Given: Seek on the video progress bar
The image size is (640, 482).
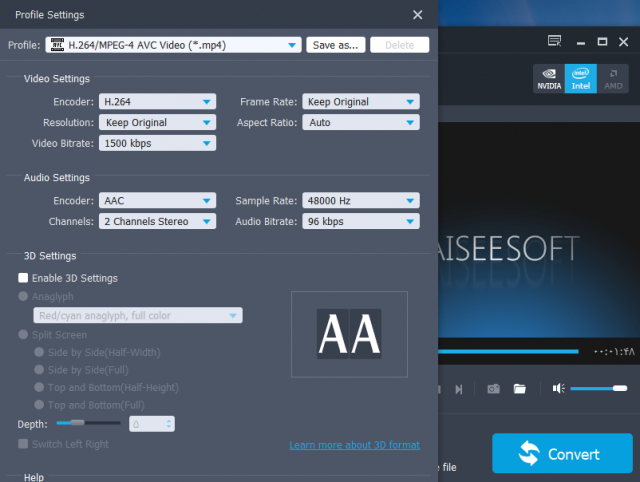Looking at the screenshot, I should tap(509, 351).
